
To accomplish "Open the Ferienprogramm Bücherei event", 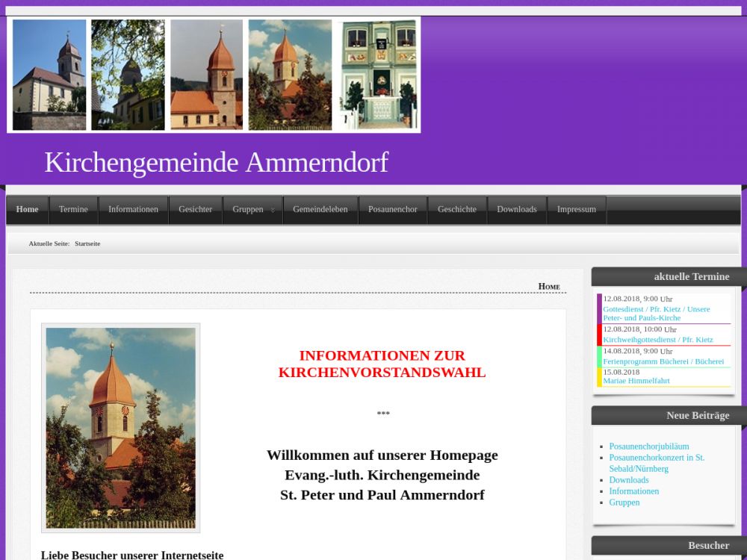I will (x=663, y=361).
